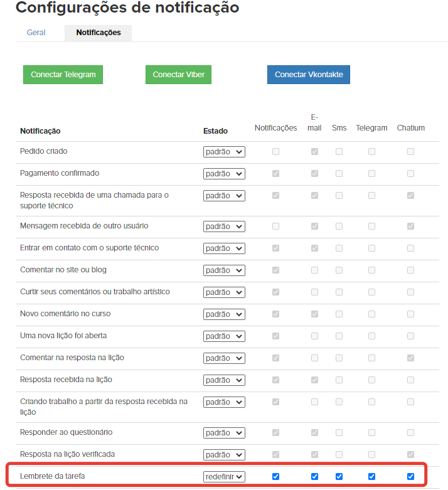Toggle E-mail checkbox for Pagamento confirmado
The image size is (448, 490).
[x=315, y=174]
